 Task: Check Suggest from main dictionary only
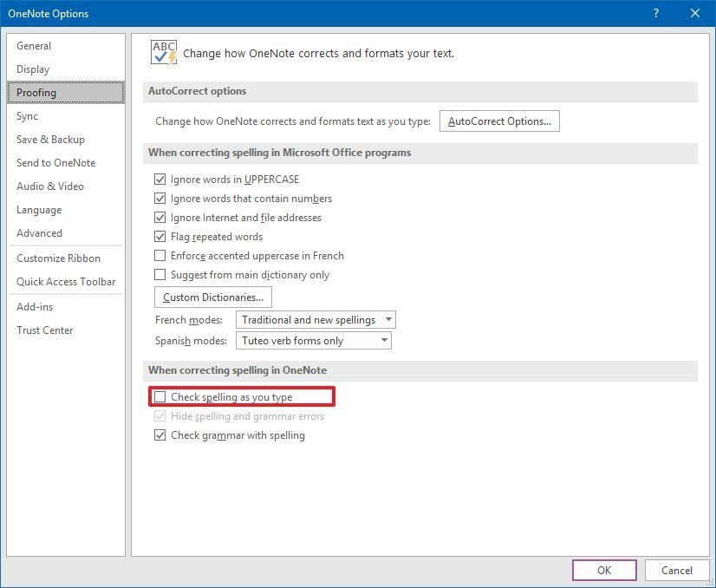pyautogui.click(x=159, y=275)
